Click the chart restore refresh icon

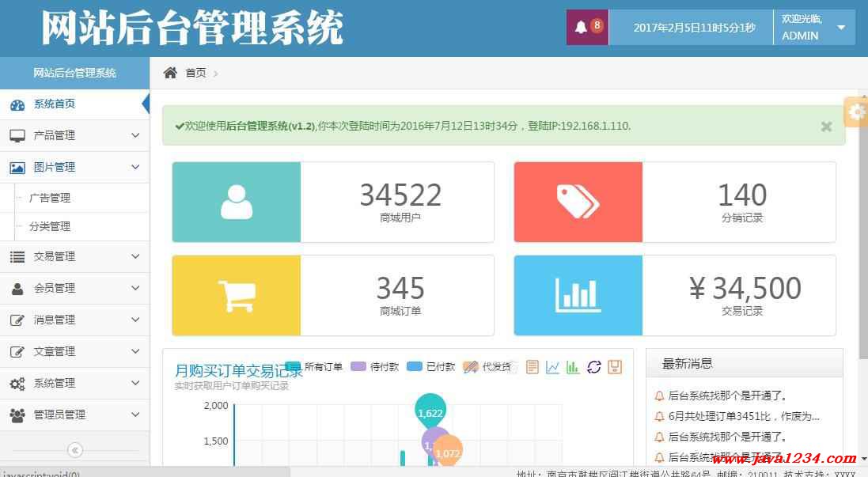594,367
